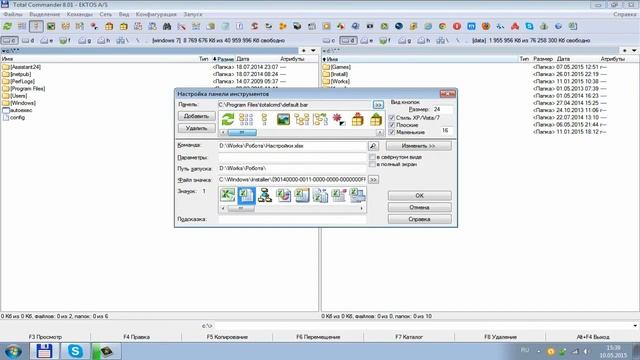Open the Конфигурация menu
The image size is (640, 360).
click(156, 14)
